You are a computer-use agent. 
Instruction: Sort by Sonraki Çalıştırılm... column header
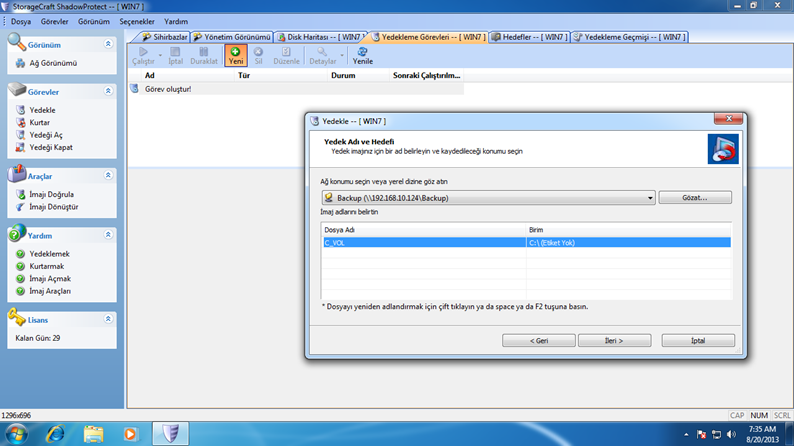tap(426, 75)
